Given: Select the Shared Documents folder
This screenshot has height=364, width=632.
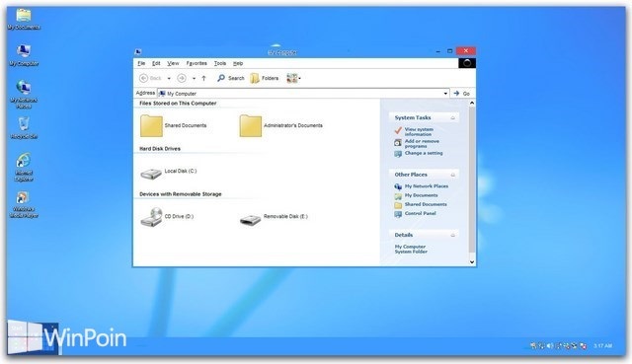Looking at the screenshot, I should point(174,125).
